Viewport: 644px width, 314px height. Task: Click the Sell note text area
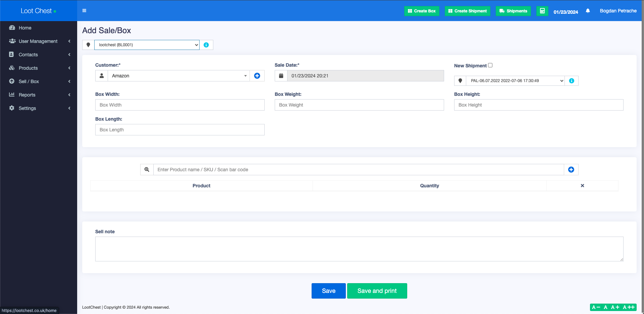click(x=359, y=249)
